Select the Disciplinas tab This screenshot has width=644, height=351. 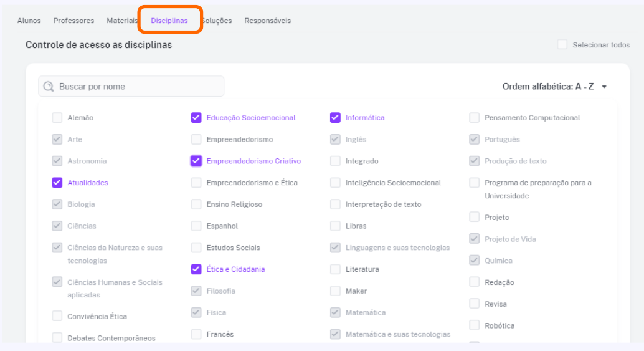point(169,21)
